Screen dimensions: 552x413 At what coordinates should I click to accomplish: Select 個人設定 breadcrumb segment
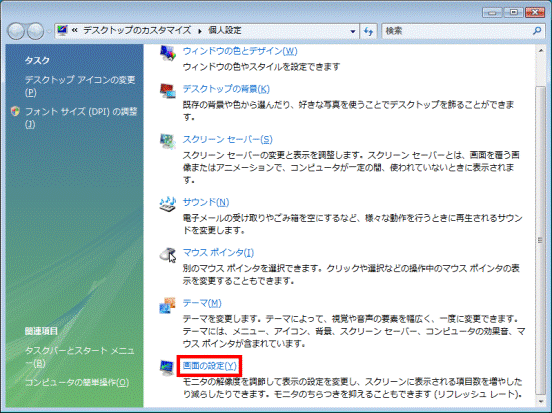pos(225,31)
